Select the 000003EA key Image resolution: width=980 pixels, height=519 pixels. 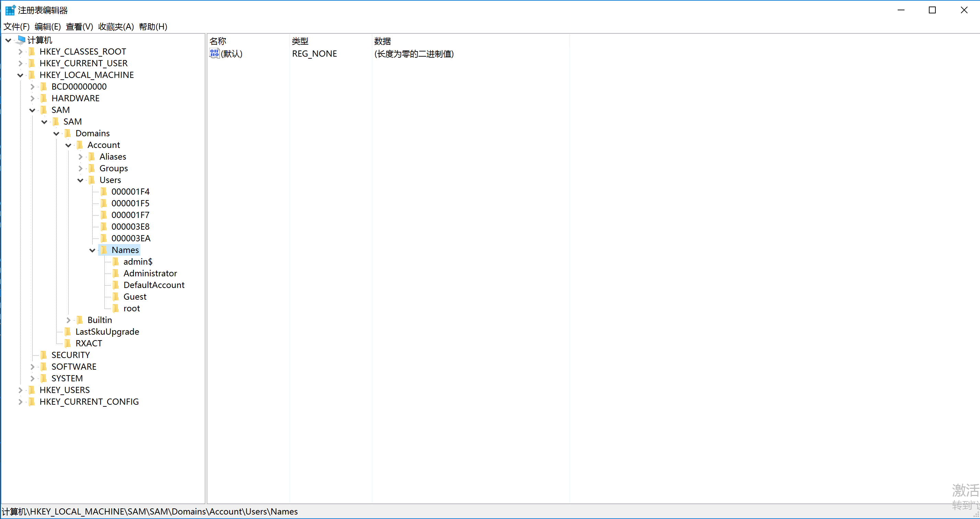[130, 239]
